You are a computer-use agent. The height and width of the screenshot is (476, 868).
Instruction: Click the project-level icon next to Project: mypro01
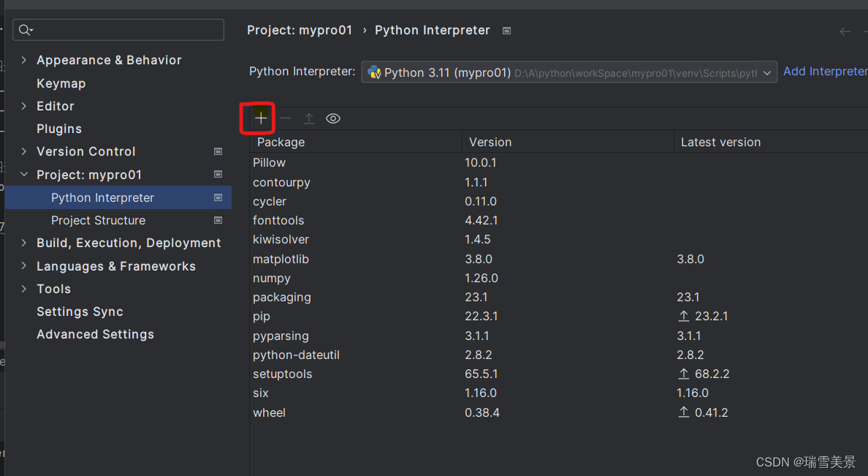pyautogui.click(x=218, y=174)
